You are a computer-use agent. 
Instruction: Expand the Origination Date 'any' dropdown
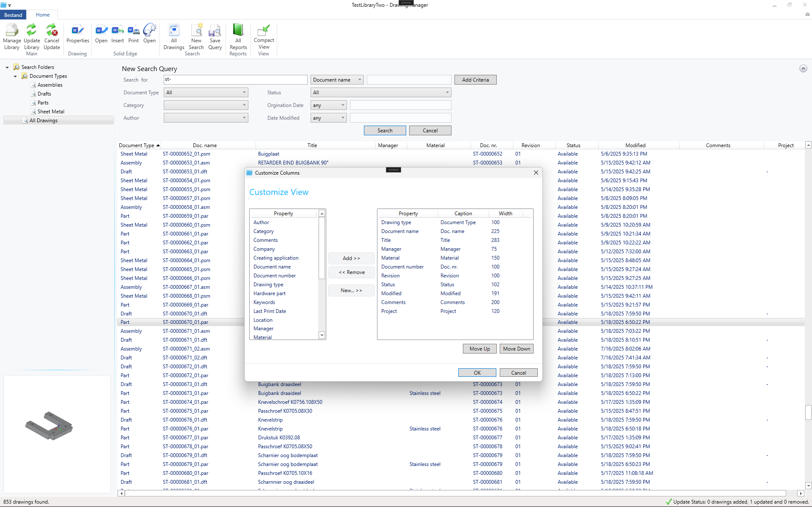click(x=328, y=105)
